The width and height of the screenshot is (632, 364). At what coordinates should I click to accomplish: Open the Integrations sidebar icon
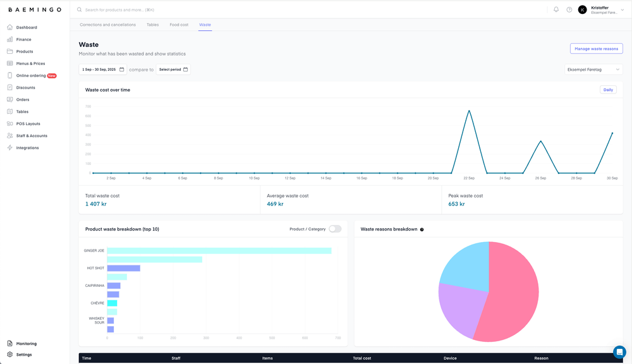9,147
